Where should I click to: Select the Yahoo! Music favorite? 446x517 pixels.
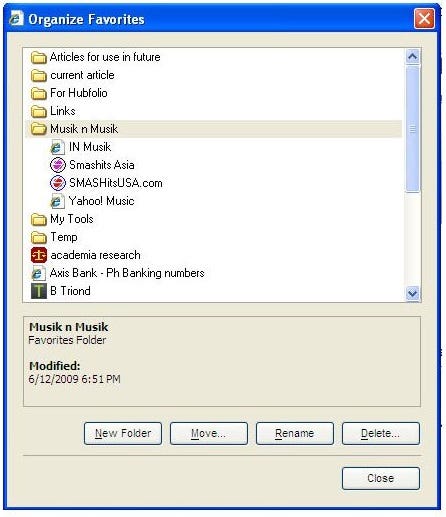(x=101, y=201)
